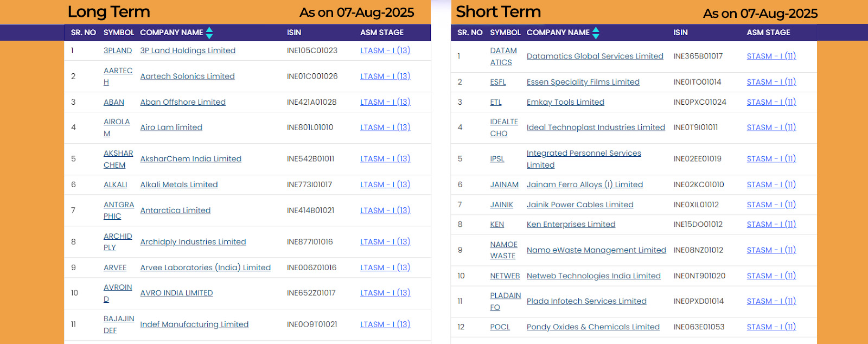The height and width of the screenshot is (344, 868).
Task: Open Aartech Solonics Limited company link
Action: [x=187, y=77]
